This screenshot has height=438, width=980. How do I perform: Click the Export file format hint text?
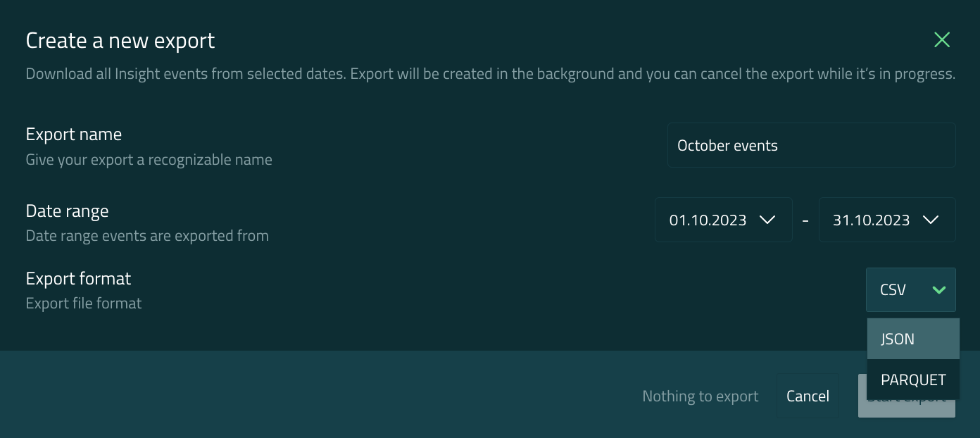[84, 304]
